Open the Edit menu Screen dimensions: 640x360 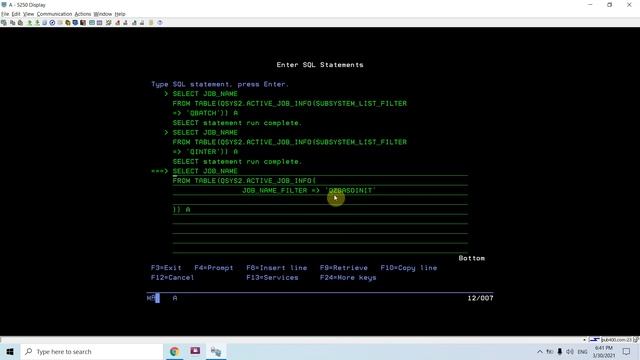click(x=16, y=14)
